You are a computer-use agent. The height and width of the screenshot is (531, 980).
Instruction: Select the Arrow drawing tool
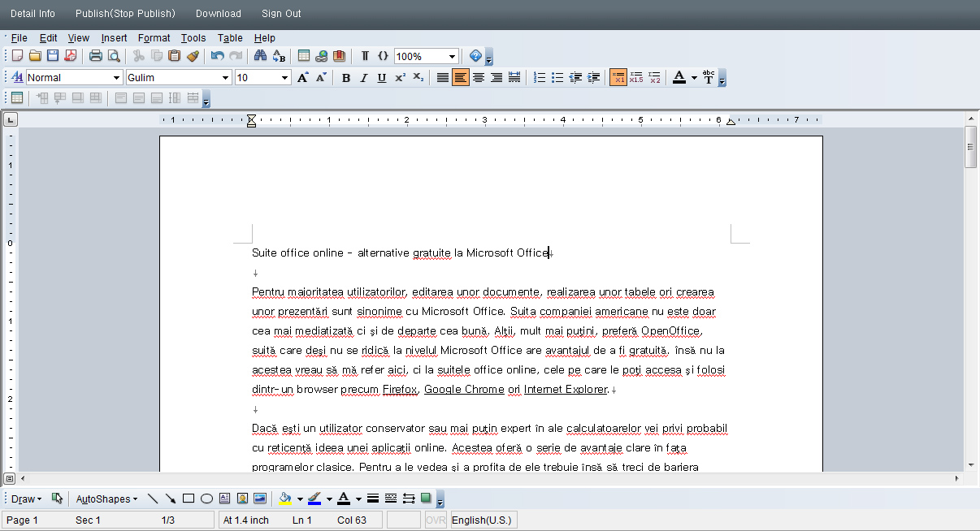pos(171,499)
